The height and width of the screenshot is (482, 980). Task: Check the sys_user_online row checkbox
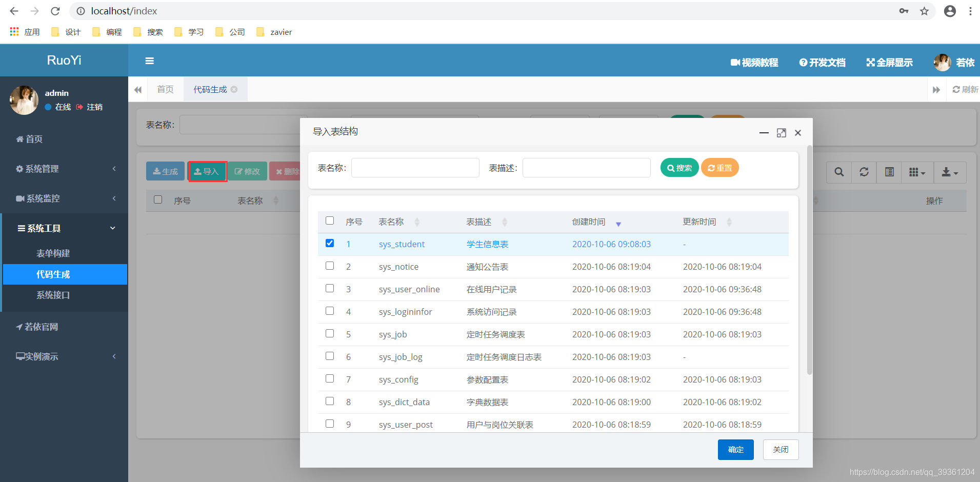click(x=330, y=288)
